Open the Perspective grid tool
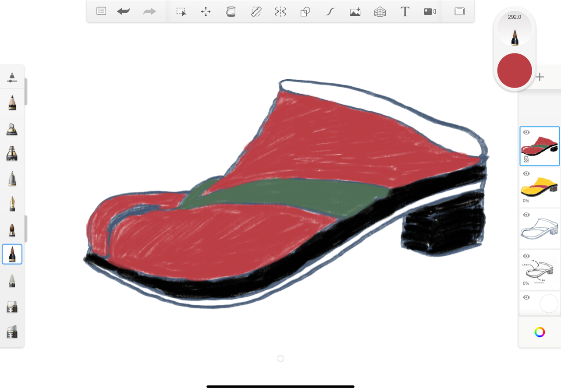Viewport: 561px width, 392px height. [x=380, y=12]
